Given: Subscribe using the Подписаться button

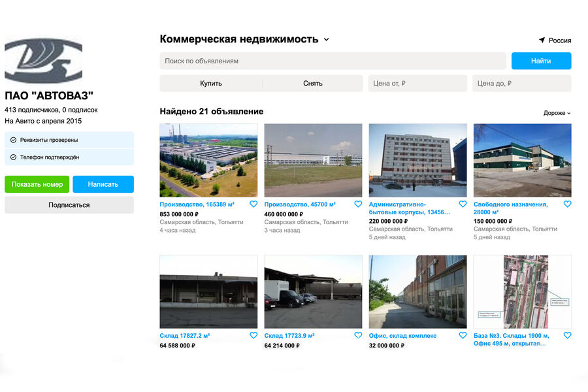Looking at the screenshot, I should click(69, 205).
